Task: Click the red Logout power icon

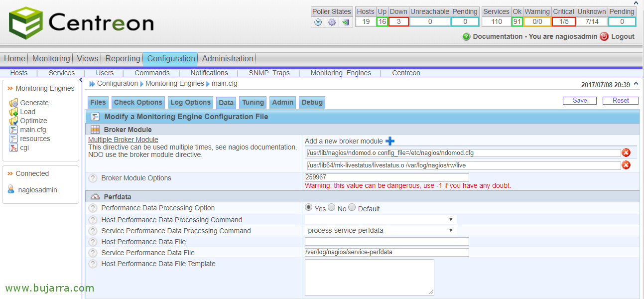Action: [x=604, y=36]
